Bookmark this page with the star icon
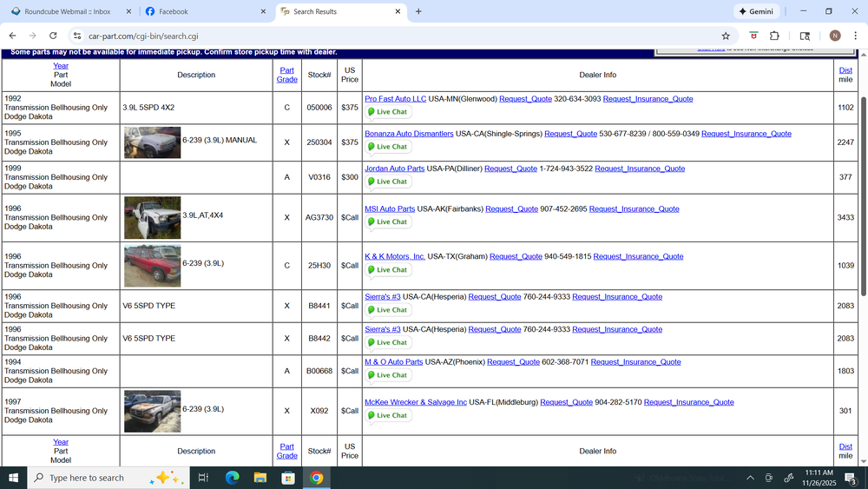868x489 pixels. coord(726,36)
